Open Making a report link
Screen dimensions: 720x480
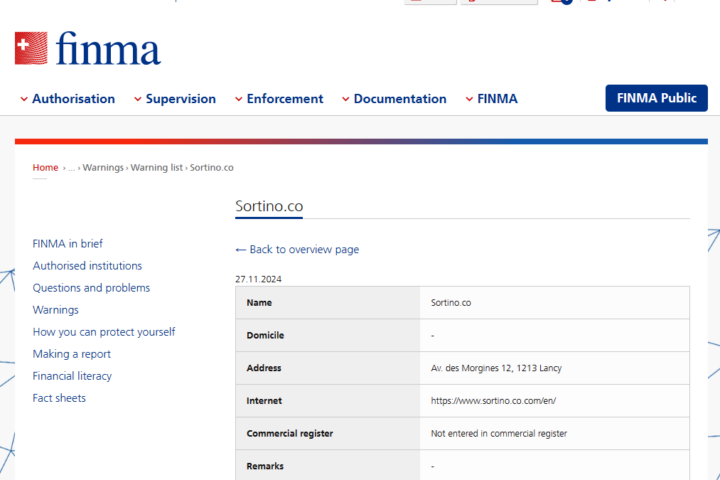coord(72,354)
